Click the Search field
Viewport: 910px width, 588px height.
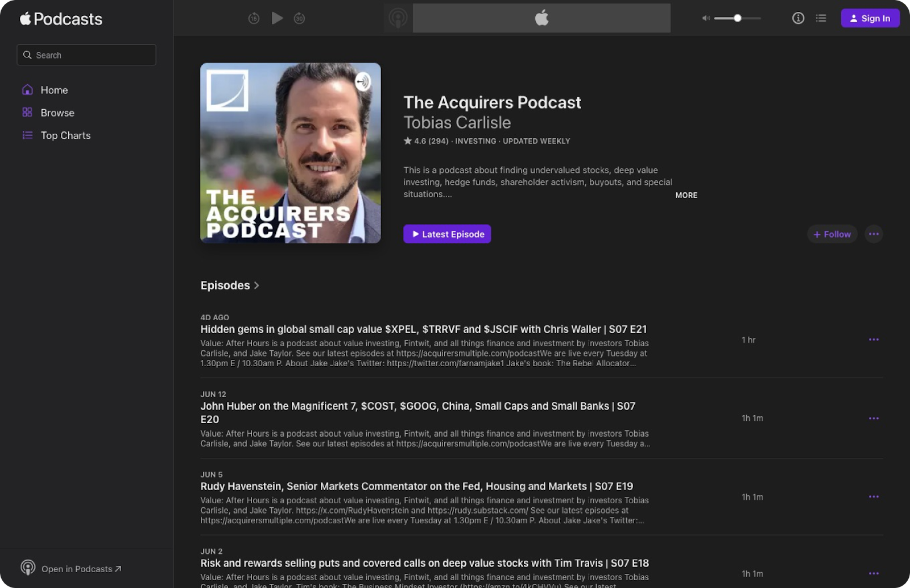pyautogui.click(x=86, y=55)
